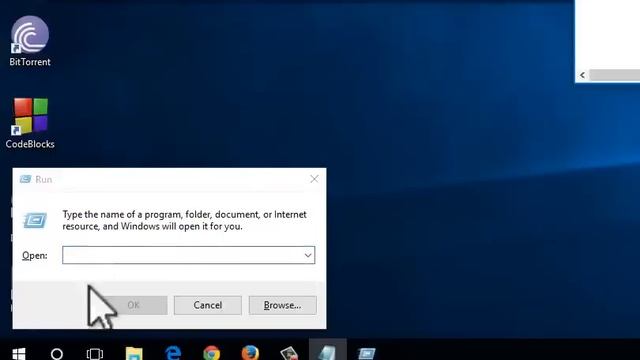
Task: Close the Run dialog with X
Action: point(314,179)
